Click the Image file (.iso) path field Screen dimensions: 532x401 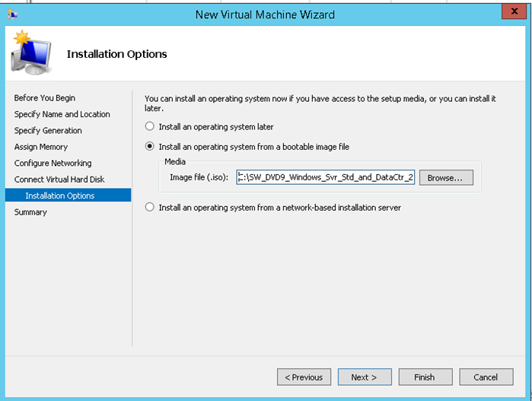(x=326, y=177)
